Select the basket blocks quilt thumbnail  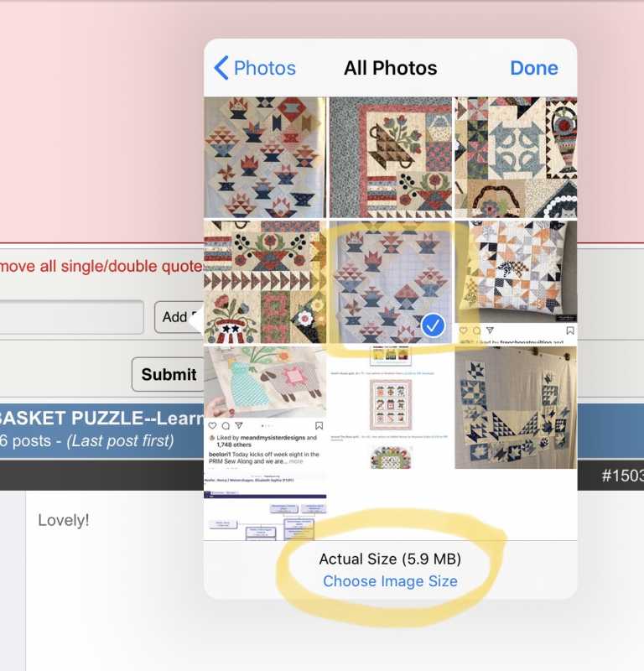[x=265, y=158]
